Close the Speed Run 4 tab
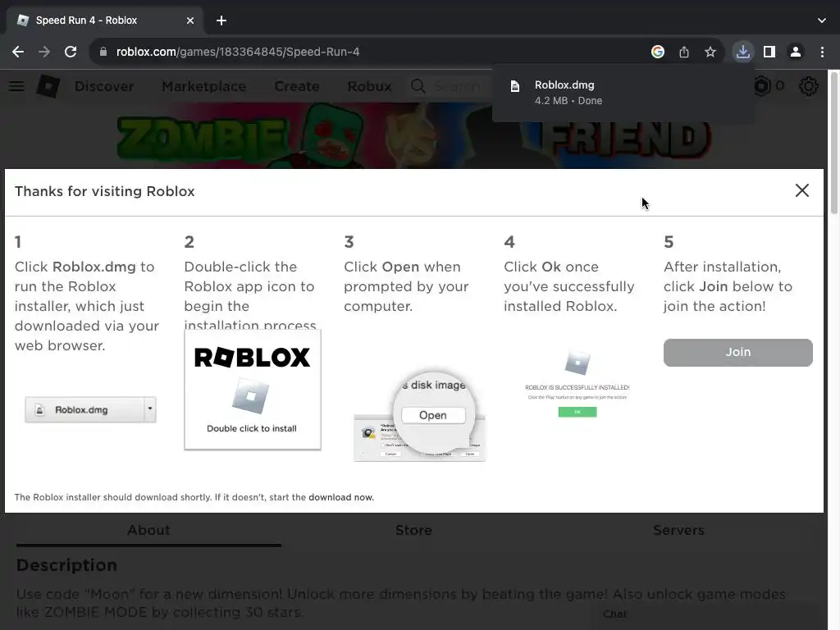 tap(190, 21)
